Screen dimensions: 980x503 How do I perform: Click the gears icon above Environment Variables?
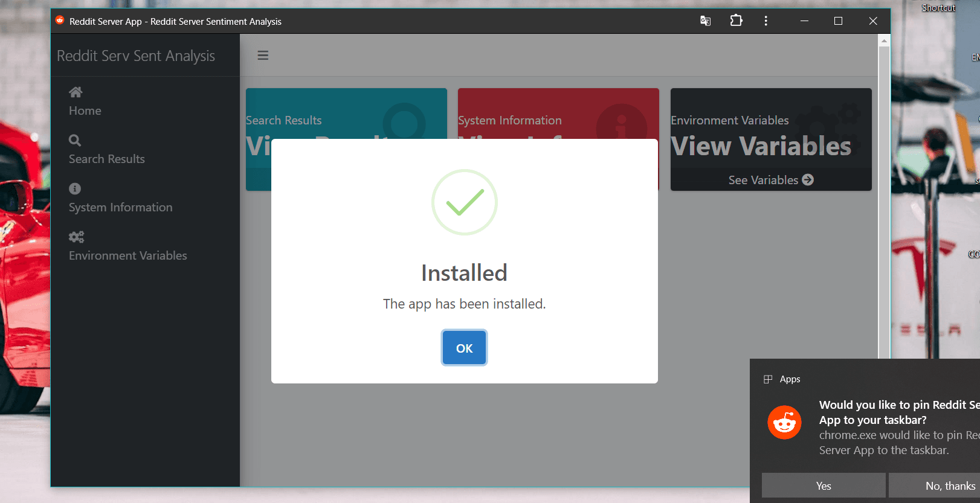(76, 237)
